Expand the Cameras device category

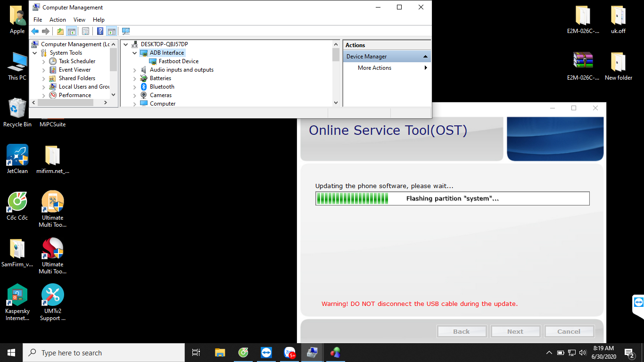click(134, 95)
